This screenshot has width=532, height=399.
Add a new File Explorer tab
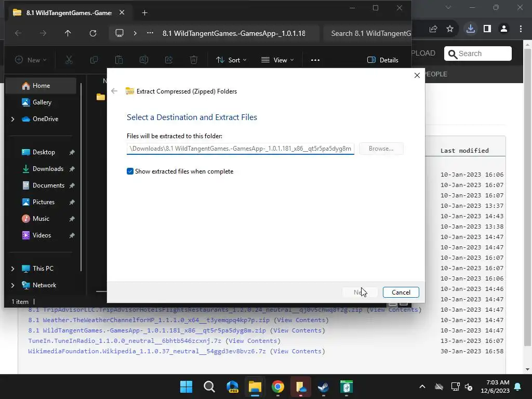click(144, 13)
